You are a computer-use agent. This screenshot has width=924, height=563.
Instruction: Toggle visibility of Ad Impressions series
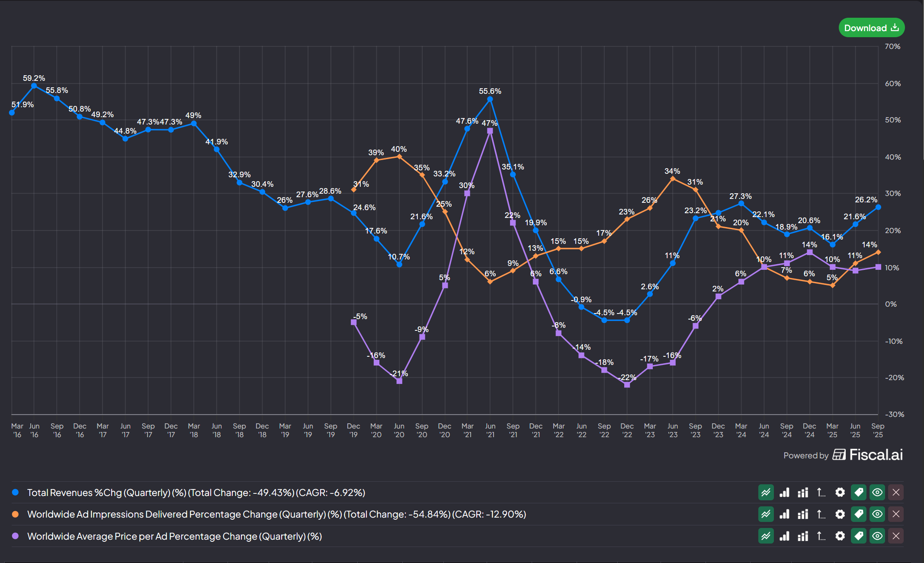877,514
